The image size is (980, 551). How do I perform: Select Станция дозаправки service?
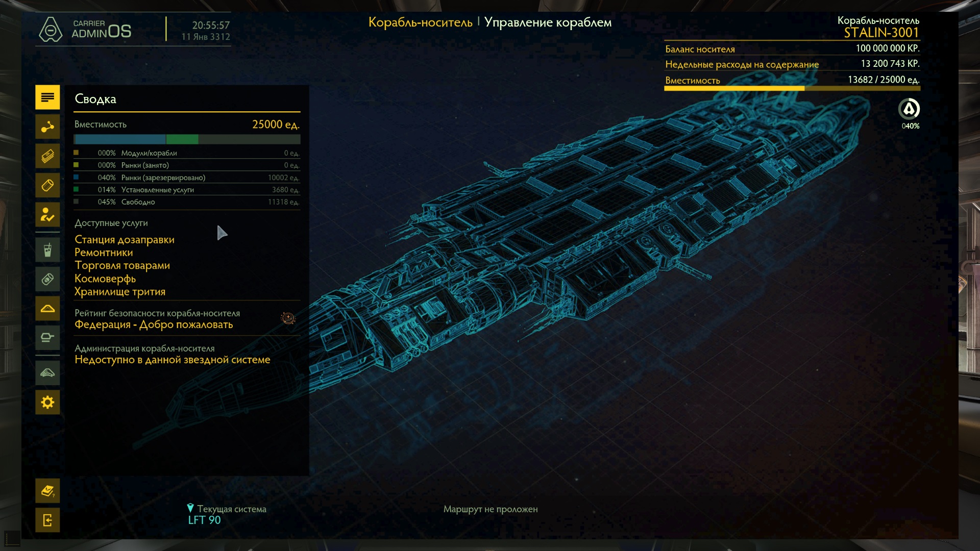tap(125, 240)
